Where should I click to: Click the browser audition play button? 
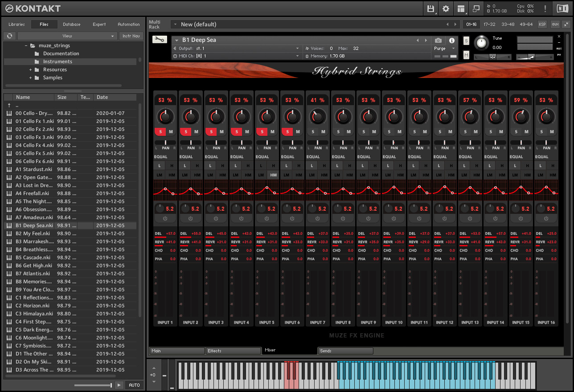tap(119, 385)
